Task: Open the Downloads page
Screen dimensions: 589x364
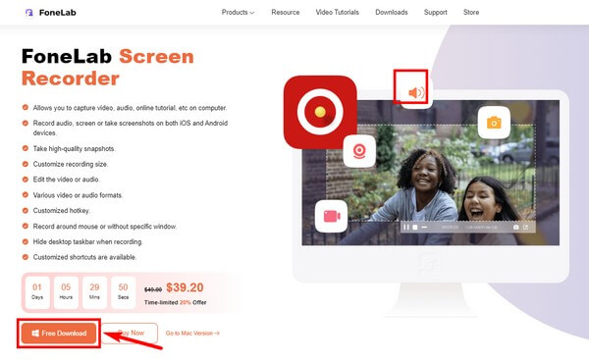Action: 392,13
